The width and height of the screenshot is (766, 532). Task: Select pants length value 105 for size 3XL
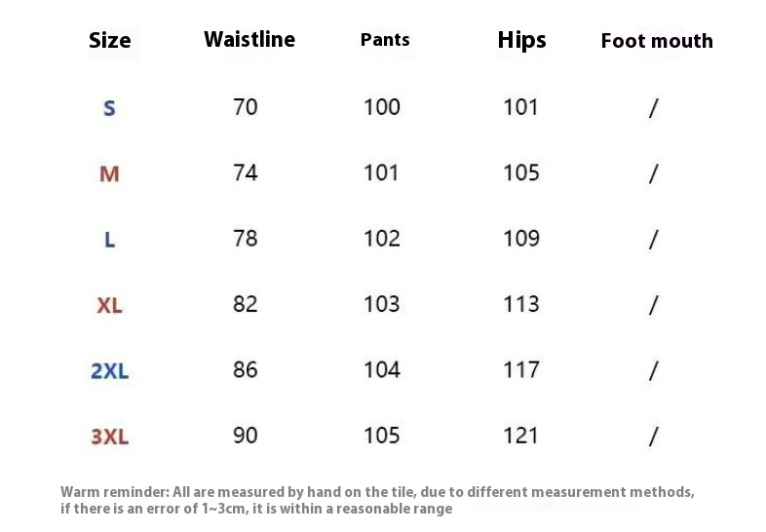tap(382, 435)
